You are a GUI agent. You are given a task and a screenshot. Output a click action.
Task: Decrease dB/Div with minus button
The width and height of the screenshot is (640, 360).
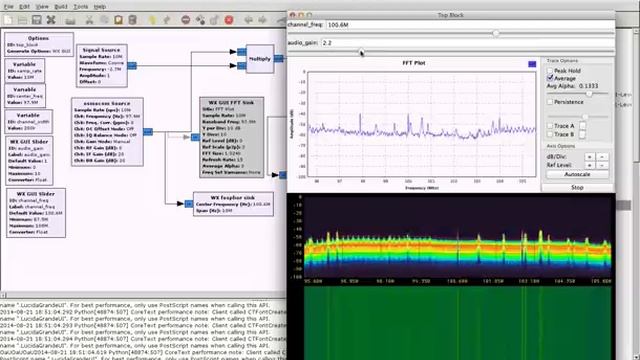click(602, 157)
